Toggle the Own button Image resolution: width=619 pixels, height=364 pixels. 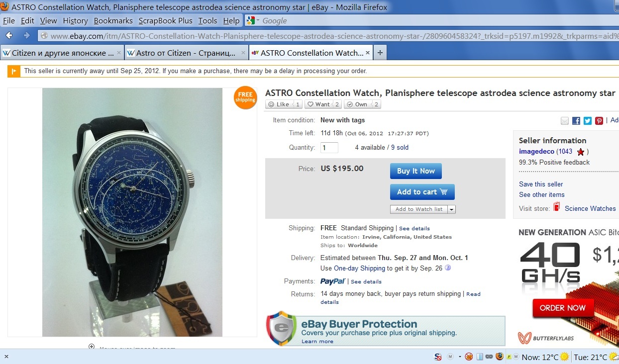tap(362, 104)
